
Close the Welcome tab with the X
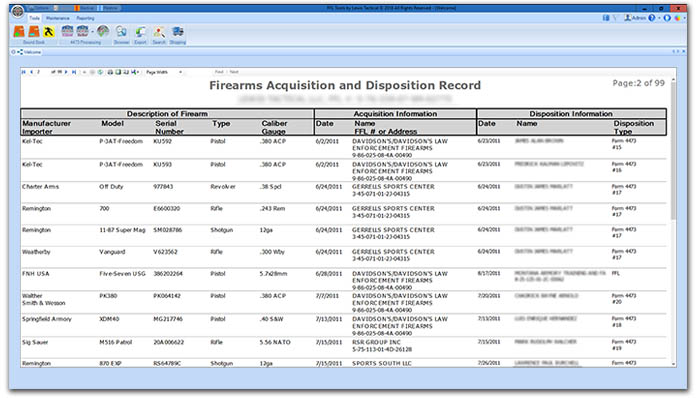click(683, 52)
